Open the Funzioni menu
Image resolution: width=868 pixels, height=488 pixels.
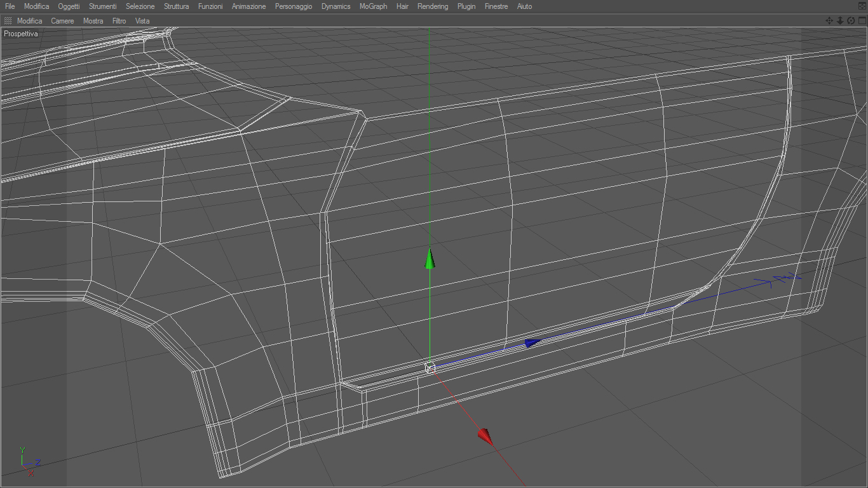coord(210,6)
